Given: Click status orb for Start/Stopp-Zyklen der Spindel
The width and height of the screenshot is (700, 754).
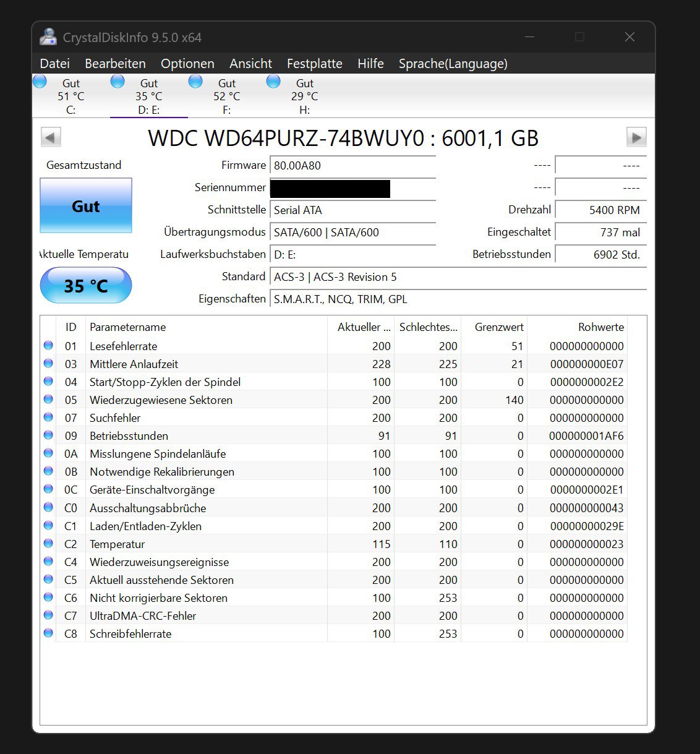Looking at the screenshot, I should pos(48,382).
